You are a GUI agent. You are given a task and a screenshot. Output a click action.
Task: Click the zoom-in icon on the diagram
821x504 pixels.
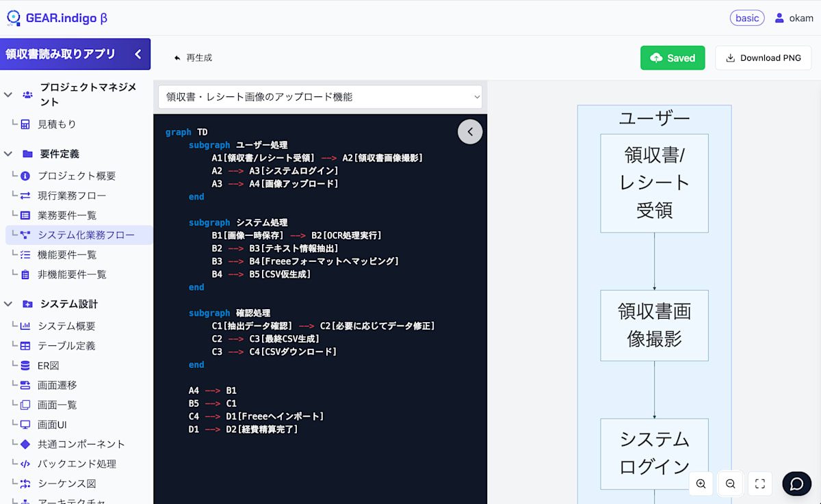(701, 483)
